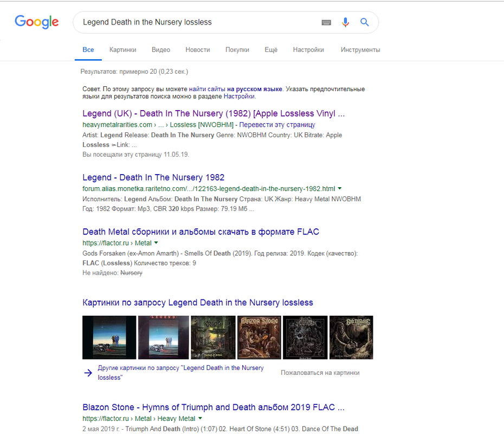504x434 pixels.
Task: Click the arrow icon for other images
Action: [x=88, y=373]
